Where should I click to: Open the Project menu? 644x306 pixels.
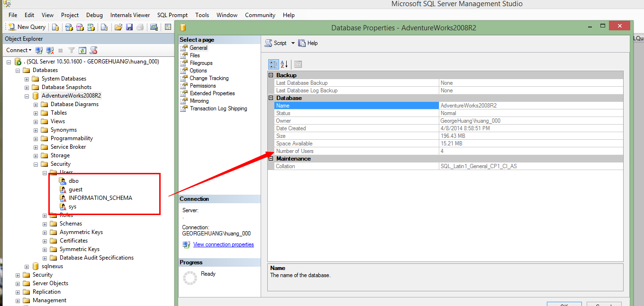point(70,15)
